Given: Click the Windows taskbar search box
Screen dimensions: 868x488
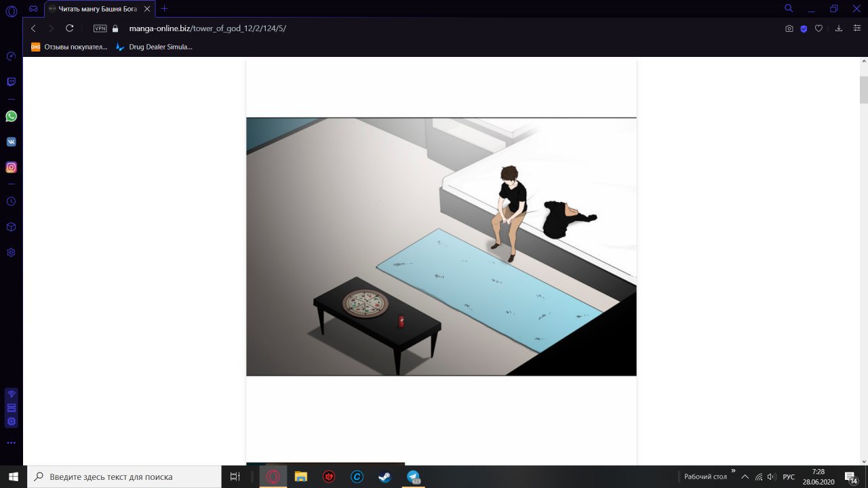Looking at the screenshot, I should pyautogui.click(x=124, y=476).
